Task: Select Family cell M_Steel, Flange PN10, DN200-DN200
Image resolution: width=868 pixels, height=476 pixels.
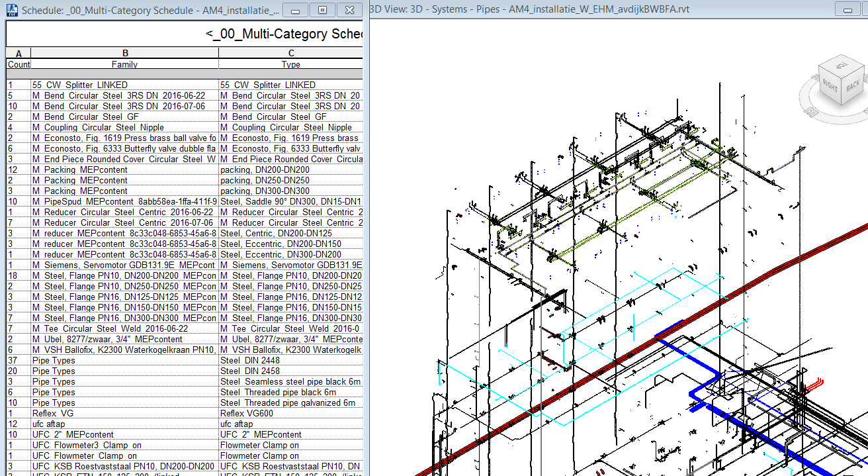Action: (x=124, y=275)
